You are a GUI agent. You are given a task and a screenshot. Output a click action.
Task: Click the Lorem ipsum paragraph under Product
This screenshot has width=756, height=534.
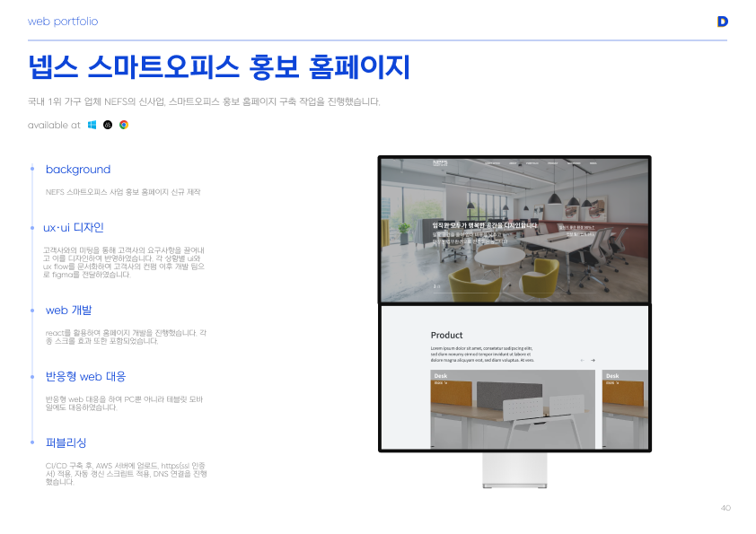(482, 354)
